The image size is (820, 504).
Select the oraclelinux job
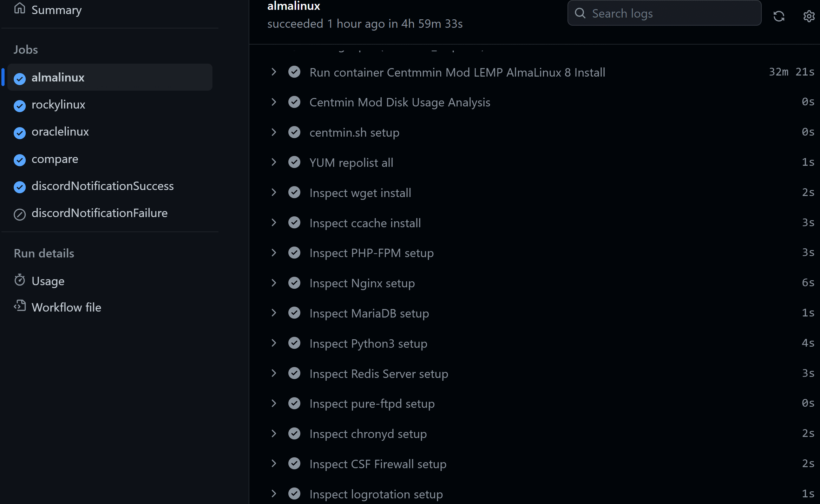coord(110,132)
